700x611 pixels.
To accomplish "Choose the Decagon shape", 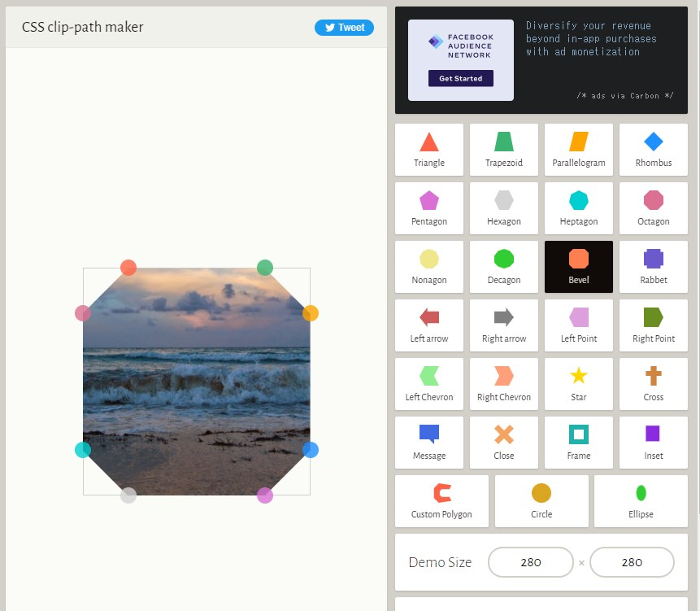I will tap(503, 267).
